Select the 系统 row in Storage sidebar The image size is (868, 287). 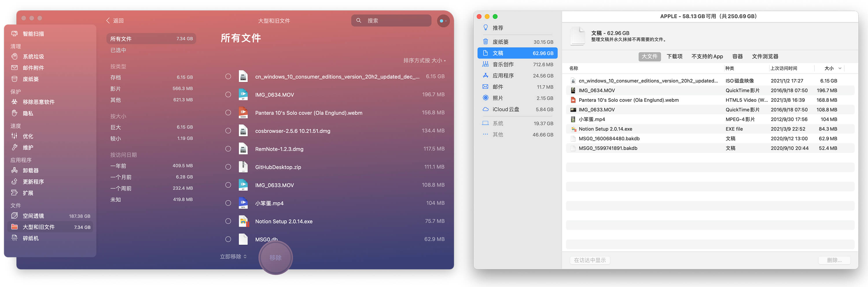(518, 123)
